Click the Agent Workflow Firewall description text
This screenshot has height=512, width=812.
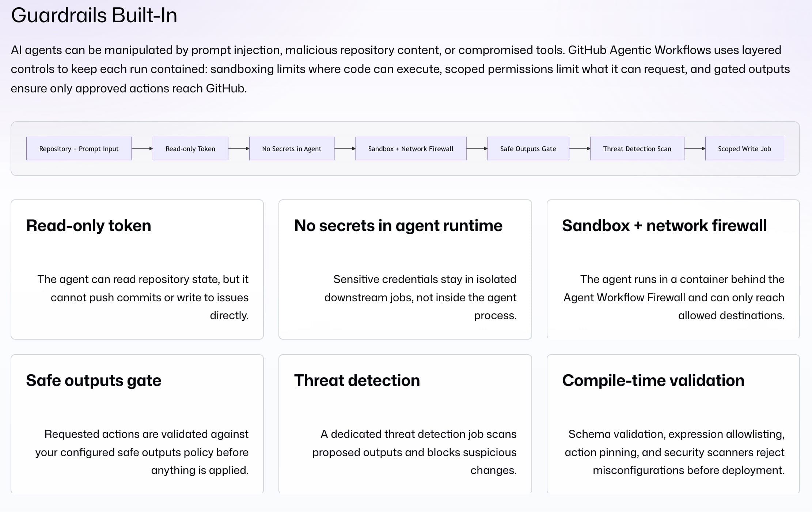(x=674, y=297)
